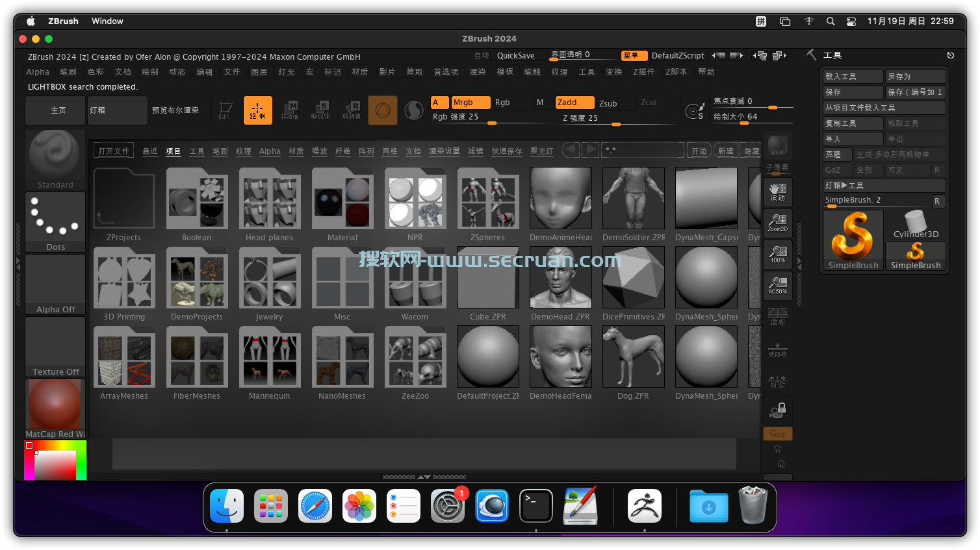Open Terminal from the Dock
This screenshot has width=980, height=550.
[536, 506]
